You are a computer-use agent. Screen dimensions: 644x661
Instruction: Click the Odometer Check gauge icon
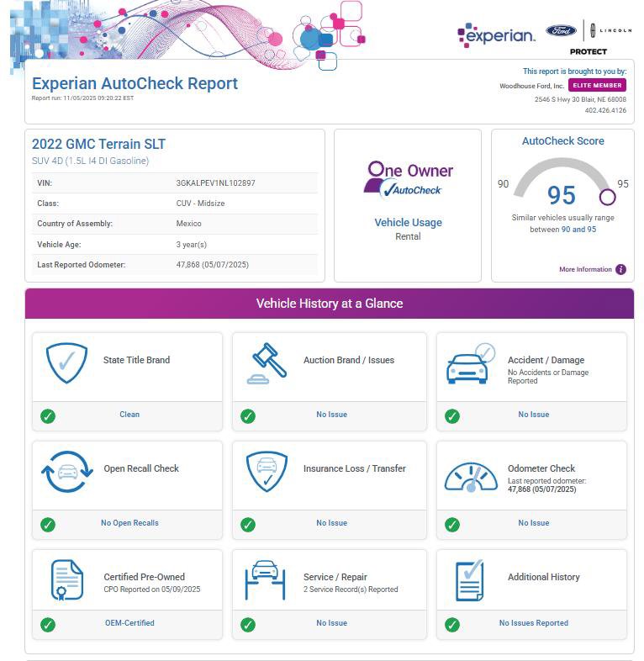pos(470,477)
